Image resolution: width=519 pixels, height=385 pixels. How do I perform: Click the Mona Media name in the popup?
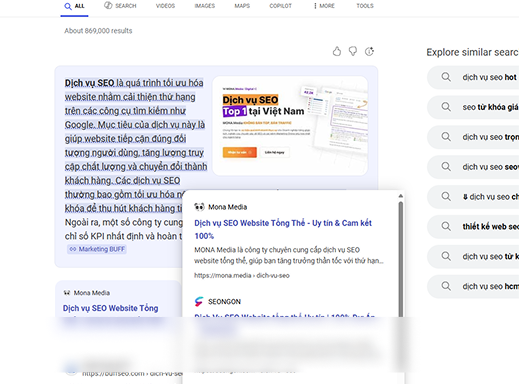(x=228, y=207)
